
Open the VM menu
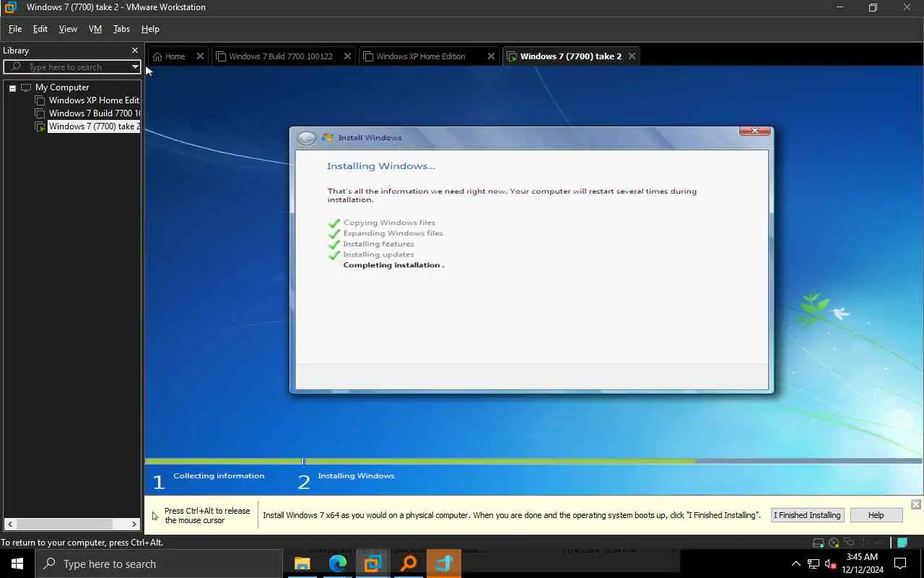tap(95, 29)
